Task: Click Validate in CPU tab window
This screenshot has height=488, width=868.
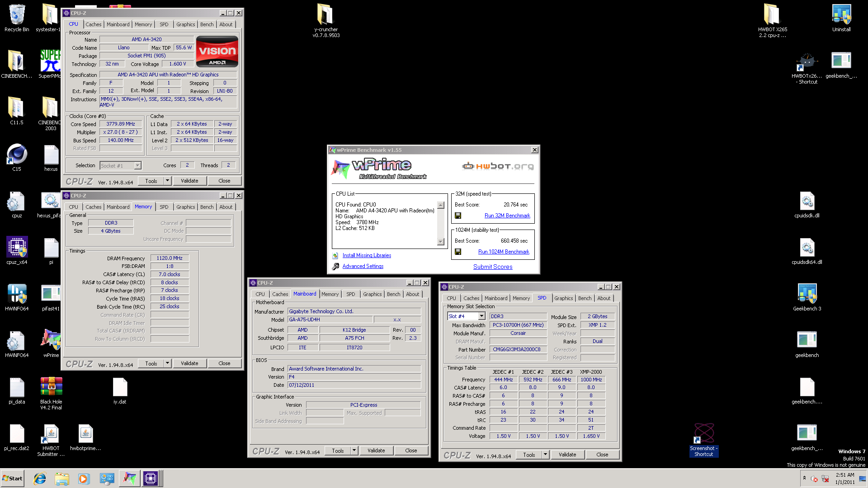Action: [189, 181]
